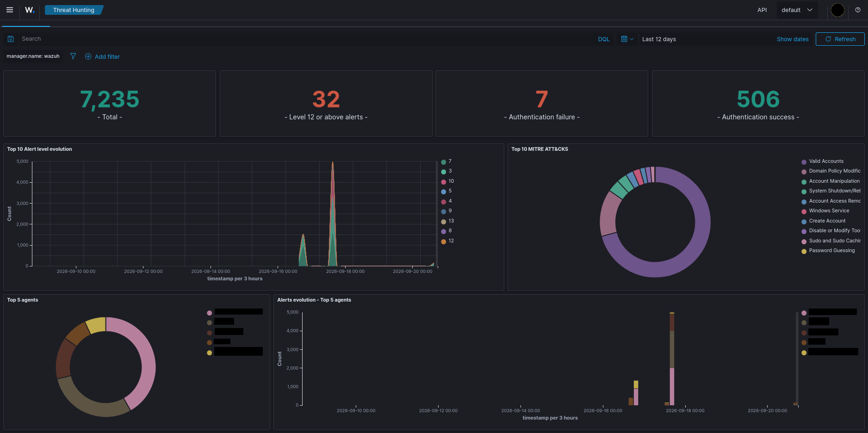Select Account Manipulation legend entry
Screen dimensions: 868x433
point(831,181)
